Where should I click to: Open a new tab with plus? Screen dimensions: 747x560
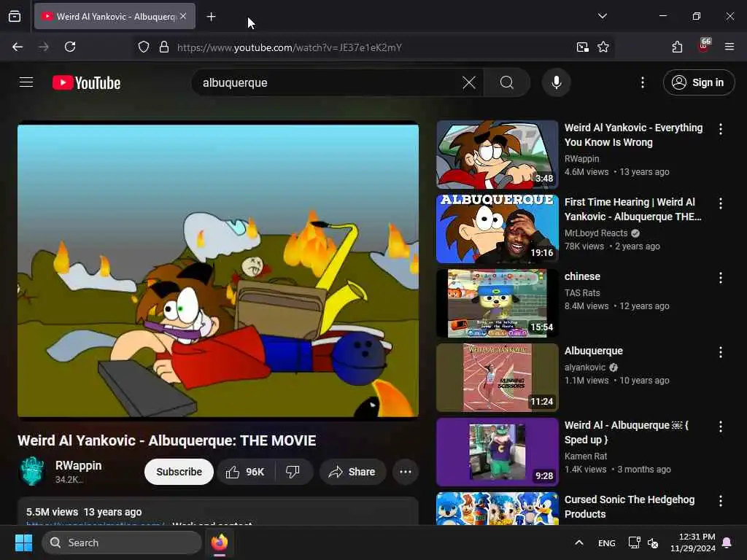coord(211,17)
